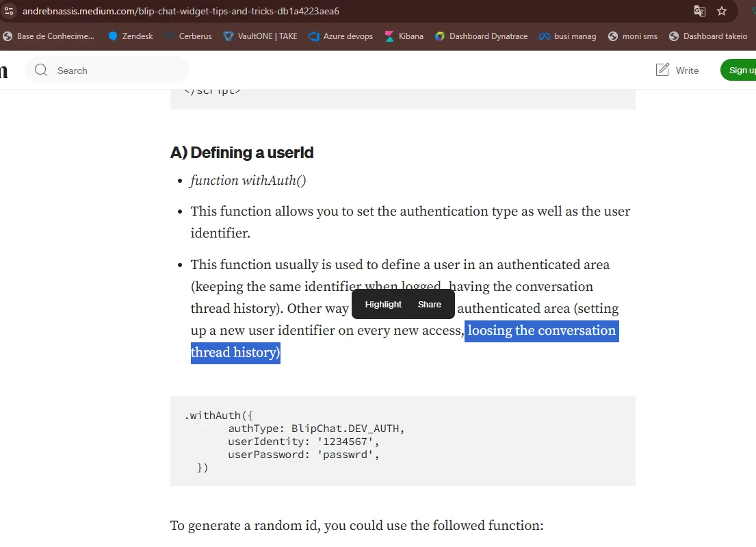Open the Azure devops bookmark

[341, 36]
